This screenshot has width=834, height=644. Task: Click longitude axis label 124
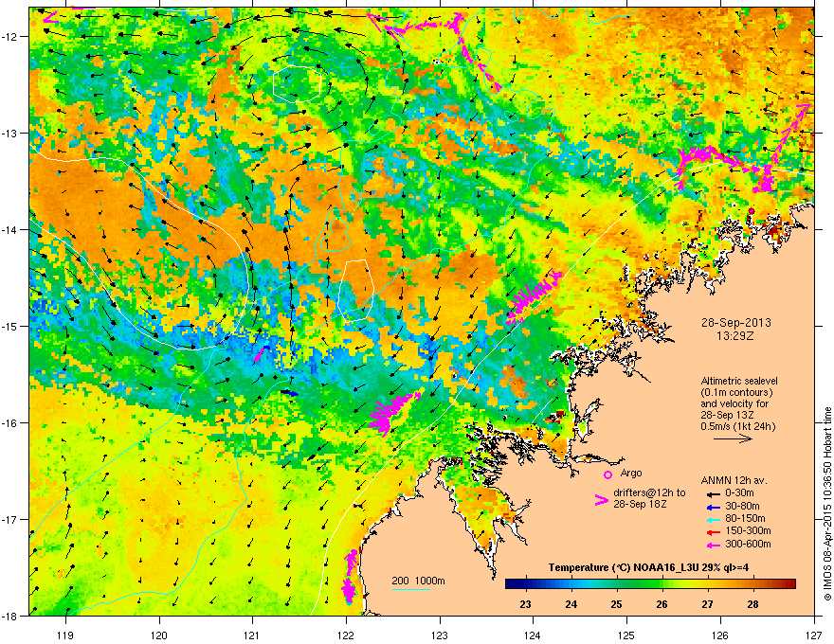pyautogui.click(x=533, y=635)
